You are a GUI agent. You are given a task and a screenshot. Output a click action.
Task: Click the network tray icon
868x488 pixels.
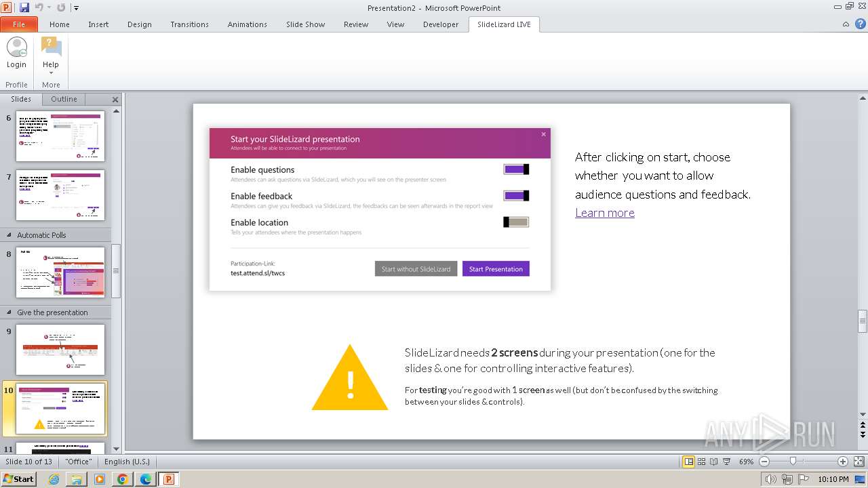point(787,479)
